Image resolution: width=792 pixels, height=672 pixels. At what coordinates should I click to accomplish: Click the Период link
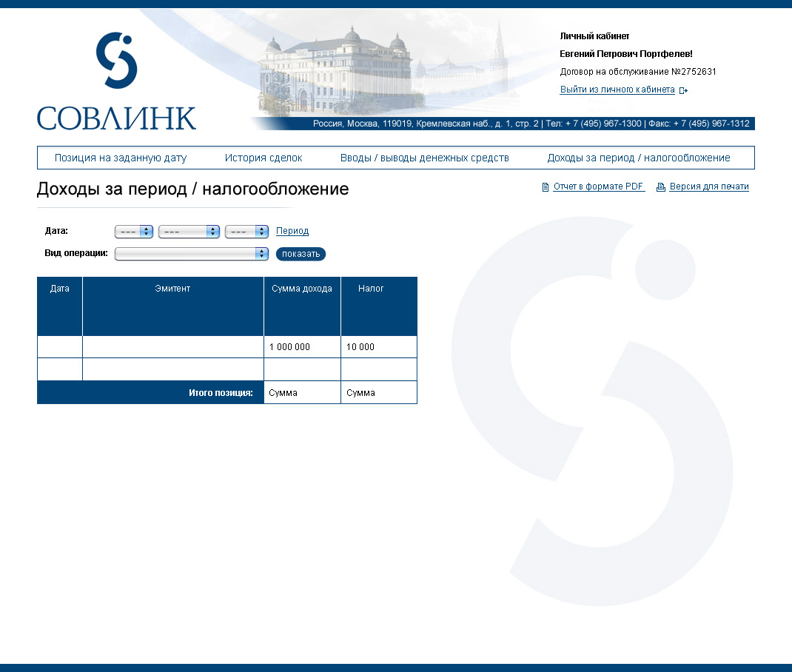click(292, 231)
